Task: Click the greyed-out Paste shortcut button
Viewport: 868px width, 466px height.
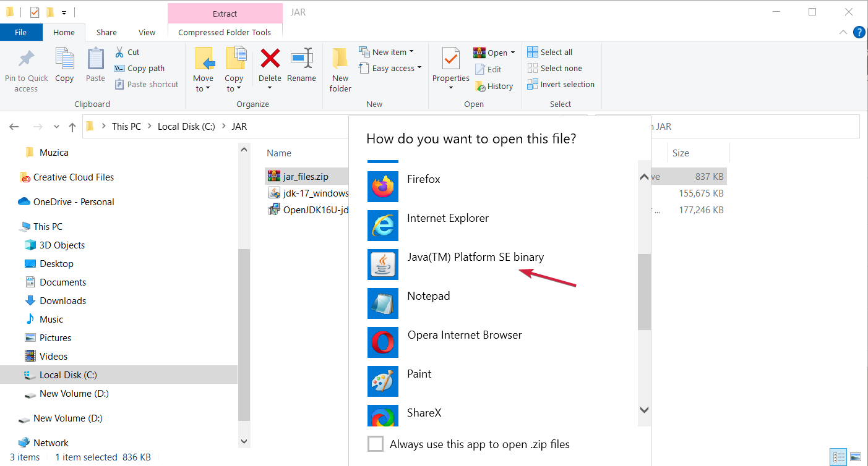Action: click(x=147, y=85)
